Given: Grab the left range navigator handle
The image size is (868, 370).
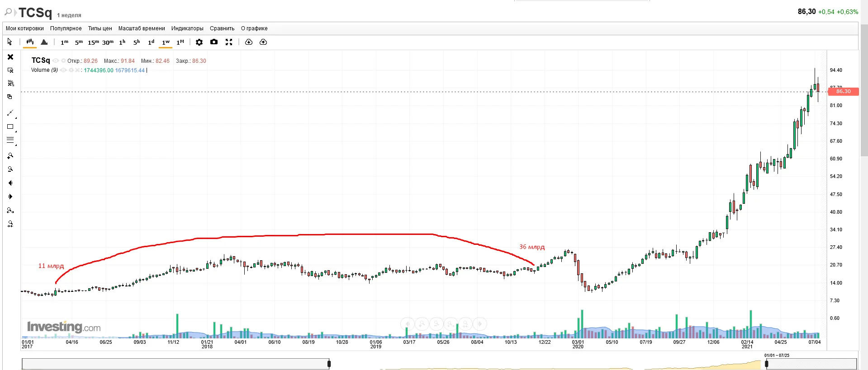Looking at the screenshot, I should point(329,364).
